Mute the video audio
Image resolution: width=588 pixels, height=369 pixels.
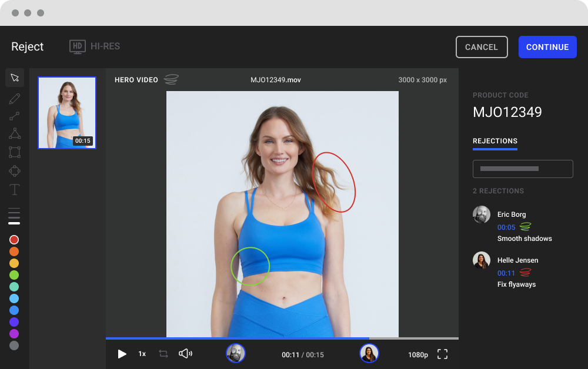pos(185,354)
